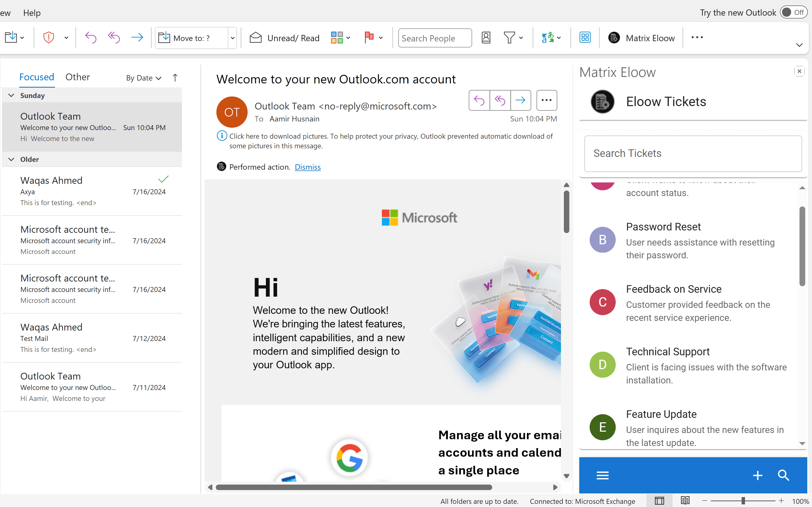This screenshot has height=507, width=812.
Task: Click the toolbar more options ellipsis
Action: pyautogui.click(x=697, y=38)
